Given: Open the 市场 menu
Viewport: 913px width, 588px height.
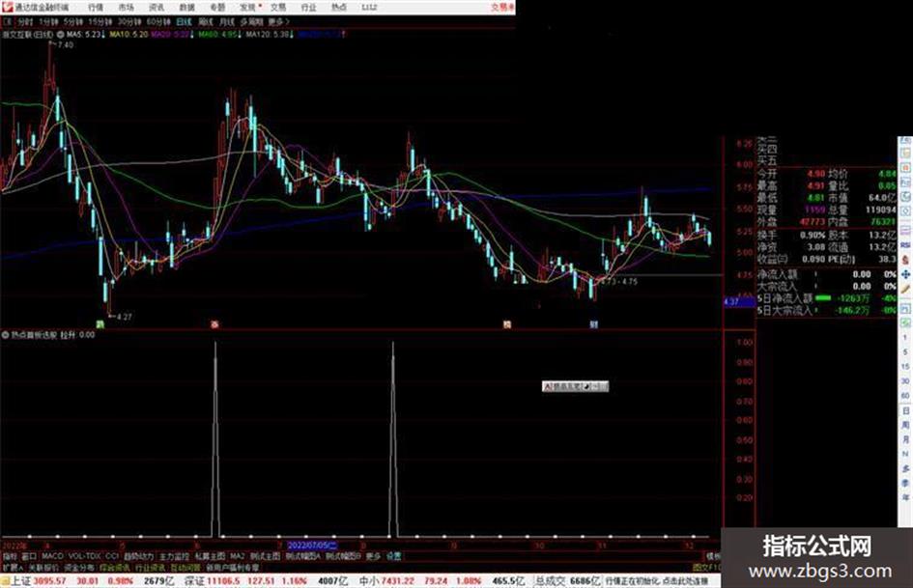Looking at the screenshot, I should pos(126,8).
